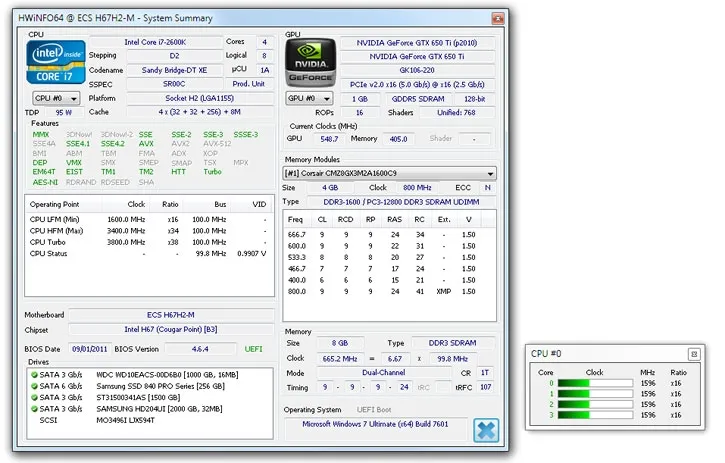Close the small CPU #0 clock window
This screenshot has height=463, width=725.
point(694,354)
